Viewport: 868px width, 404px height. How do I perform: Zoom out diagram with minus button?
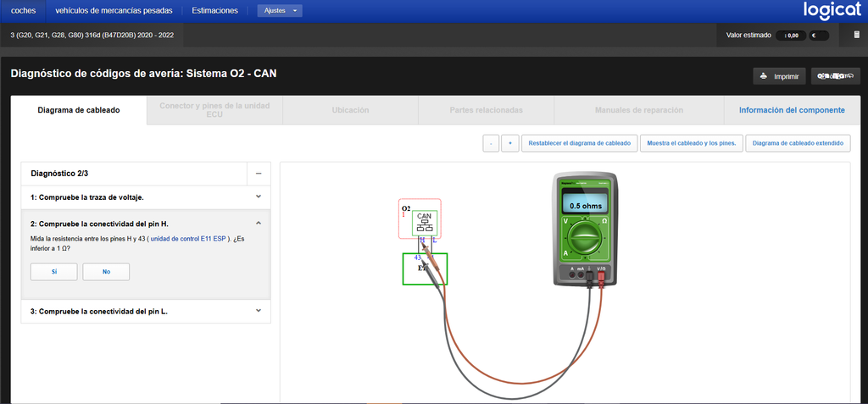491,143
